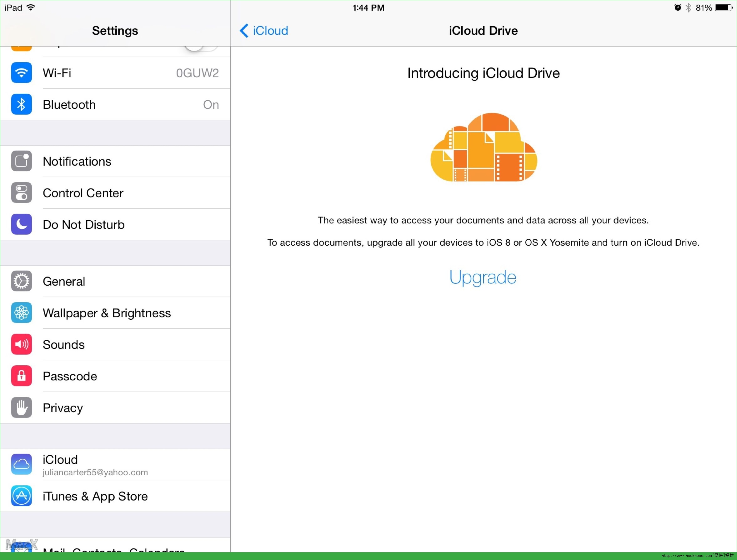
Task: Open Wi-Fi settings row
Action: point(115,73)
